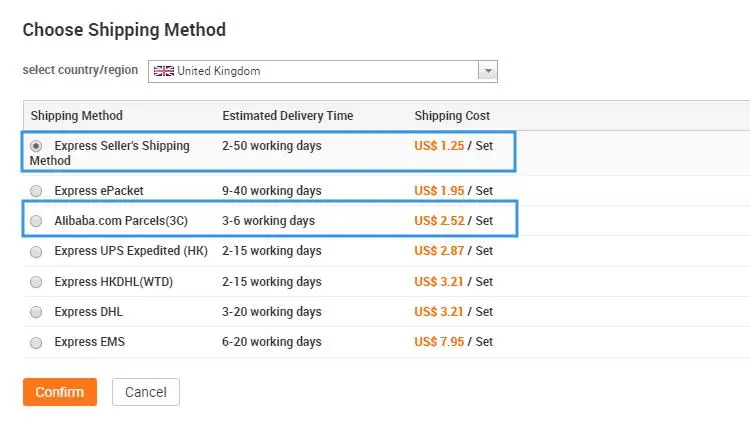Open the country/region dropdown arrow
The width and height of the screenshot is (750, 427).
pyautogui.click(x=487, y=71)
